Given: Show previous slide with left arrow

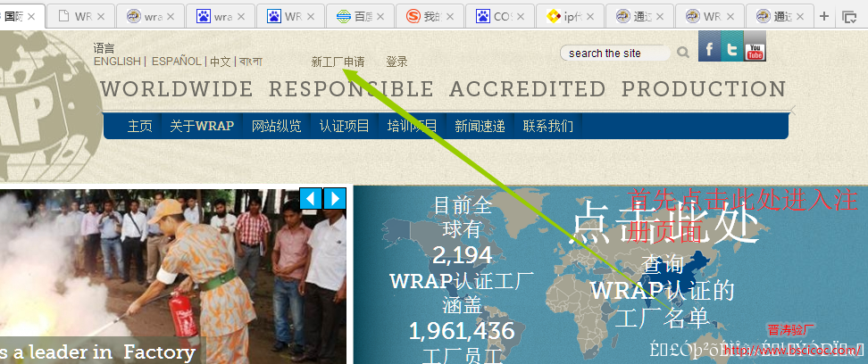Looking at the screenshot, I should click(x=311, y=198).
